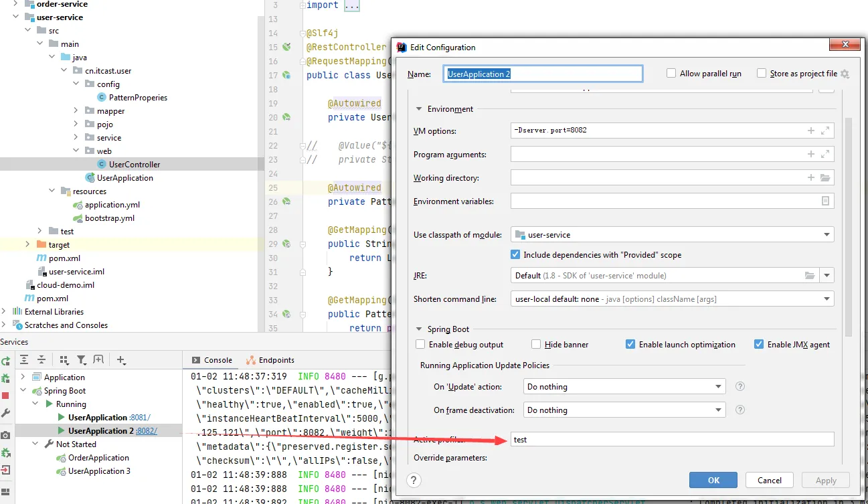Click Collapse All icon in Services toolbar
The image size is (868, 504).
41,359
